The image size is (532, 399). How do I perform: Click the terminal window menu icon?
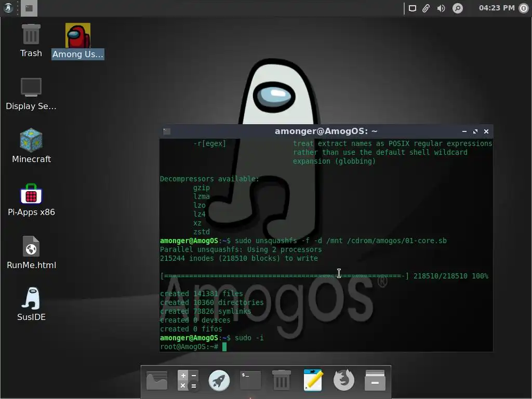coord(167,131)
